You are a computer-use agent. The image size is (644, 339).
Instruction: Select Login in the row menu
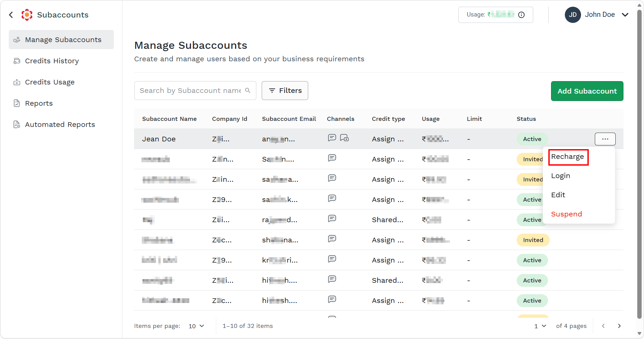tap(560, 176)
